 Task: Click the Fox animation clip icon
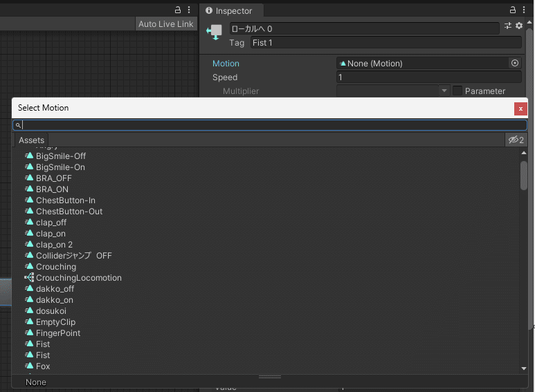[29, 366]
